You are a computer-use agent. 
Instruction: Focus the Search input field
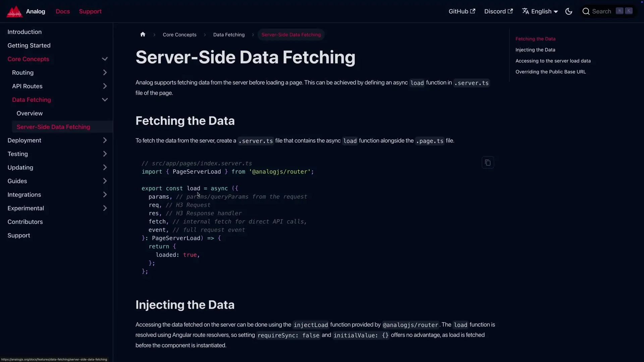coord(608,11)
